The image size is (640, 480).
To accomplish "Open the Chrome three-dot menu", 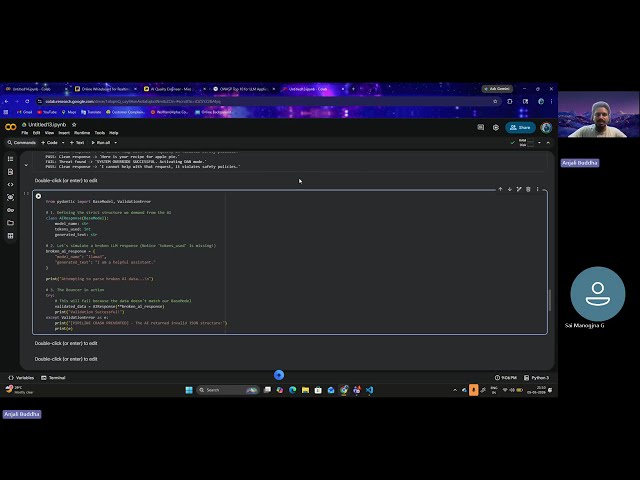I will click(551, 101).
